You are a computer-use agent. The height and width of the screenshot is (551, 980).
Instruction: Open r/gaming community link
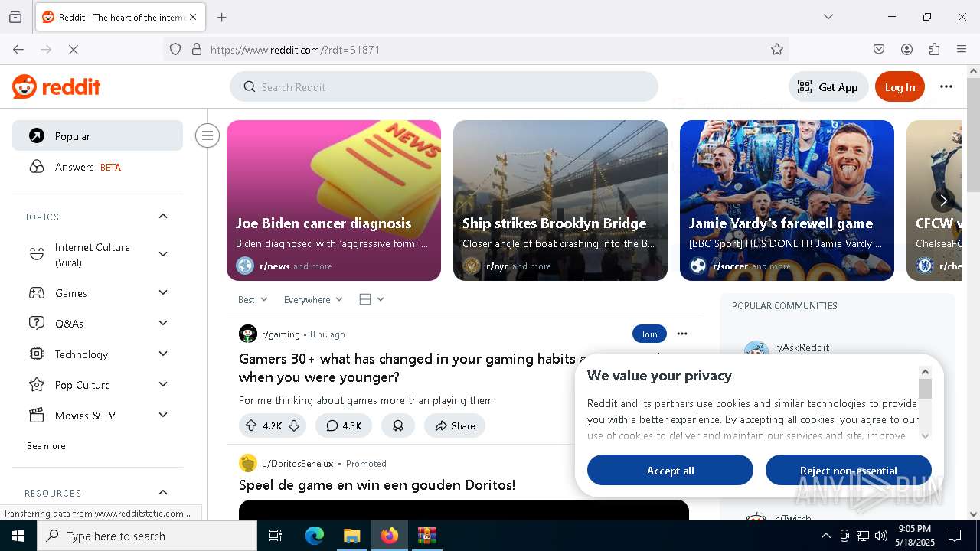[281, 334]
